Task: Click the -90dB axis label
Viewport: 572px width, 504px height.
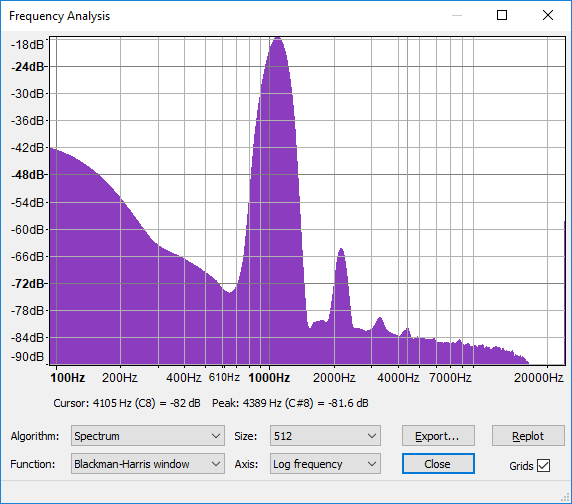Action: click(x=27, y=356)
